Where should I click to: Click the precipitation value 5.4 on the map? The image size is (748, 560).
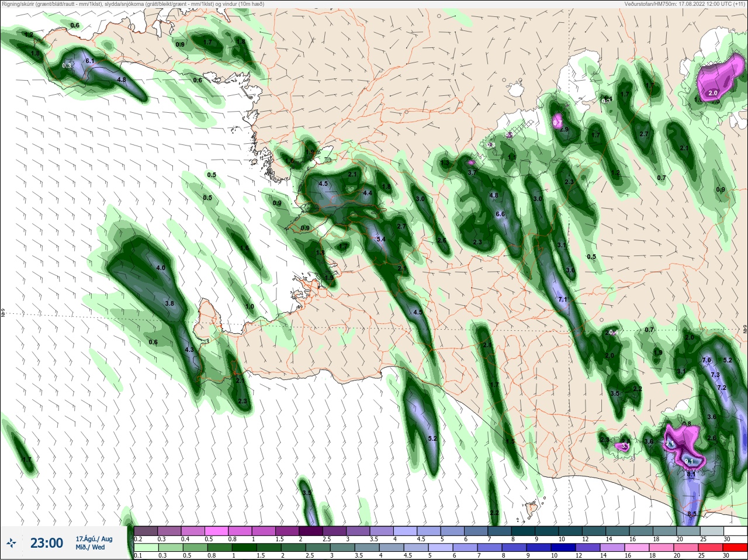381,239
